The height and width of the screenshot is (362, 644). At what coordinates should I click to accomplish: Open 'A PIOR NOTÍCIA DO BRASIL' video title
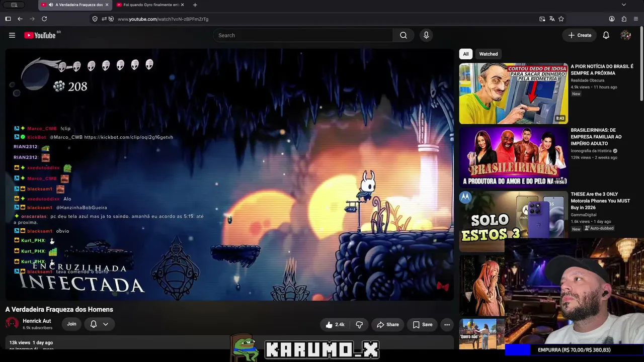click(602, 70)
